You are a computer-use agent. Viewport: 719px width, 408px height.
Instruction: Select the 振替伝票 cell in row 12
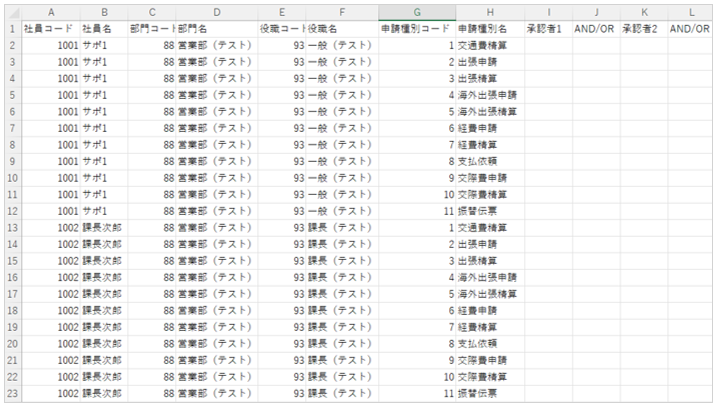489,211
